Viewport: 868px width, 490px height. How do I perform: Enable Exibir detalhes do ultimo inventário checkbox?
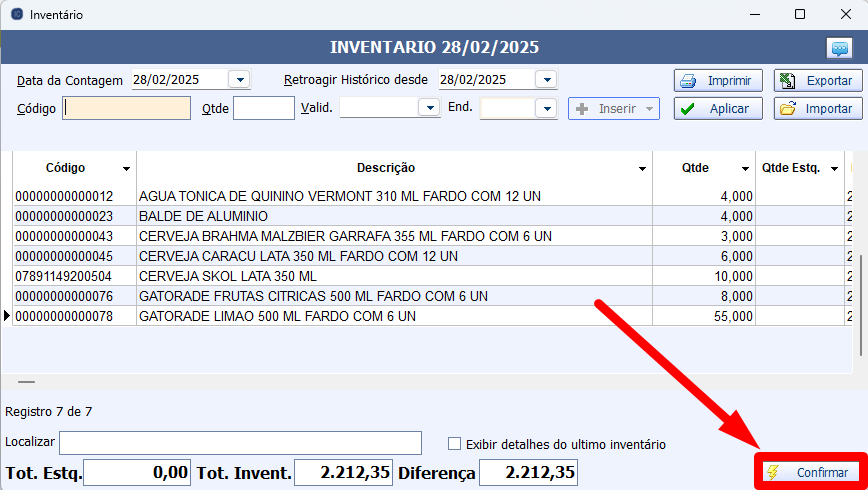click(x=455, y=444)
